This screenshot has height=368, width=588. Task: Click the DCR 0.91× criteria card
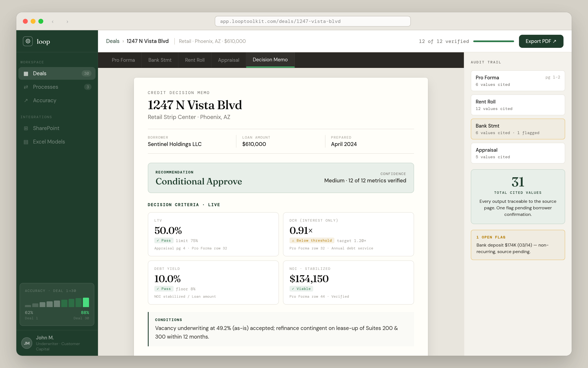pyautogui.click(x=348, y=234)
